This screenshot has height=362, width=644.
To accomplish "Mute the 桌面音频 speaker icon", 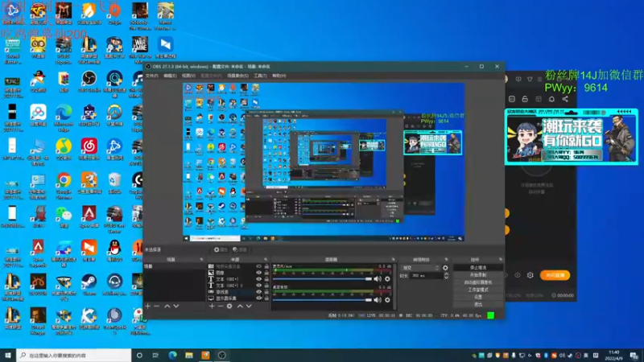I will click(378, 300).
